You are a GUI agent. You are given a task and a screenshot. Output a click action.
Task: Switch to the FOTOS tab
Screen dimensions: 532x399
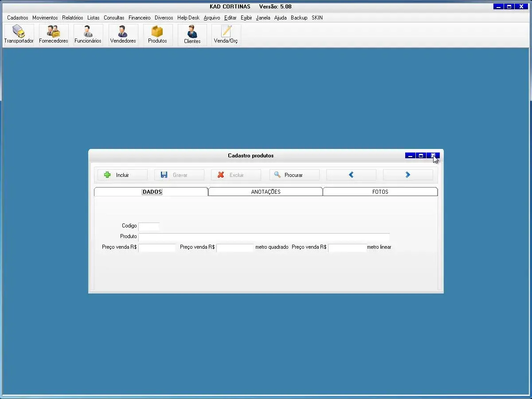pos(380,192)
